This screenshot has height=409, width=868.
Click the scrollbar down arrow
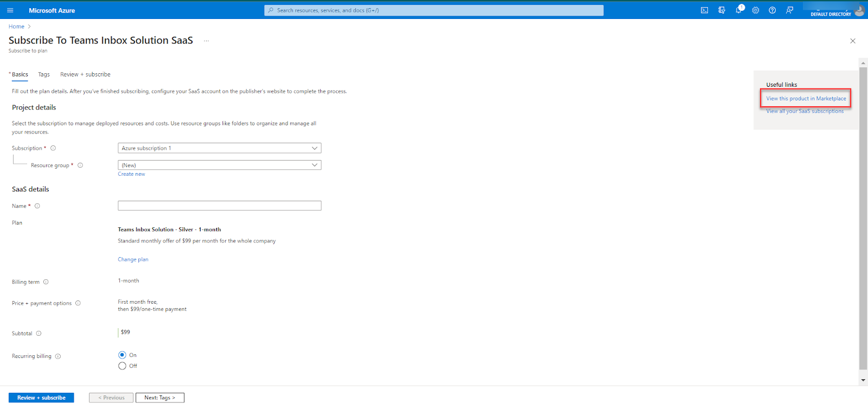click(863, 380)
